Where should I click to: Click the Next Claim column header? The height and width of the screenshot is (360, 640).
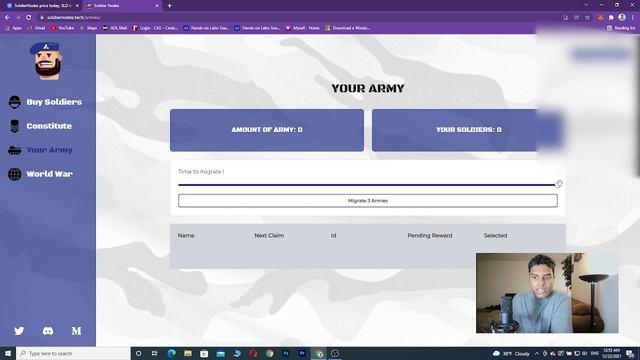click(x=269, y=236)
